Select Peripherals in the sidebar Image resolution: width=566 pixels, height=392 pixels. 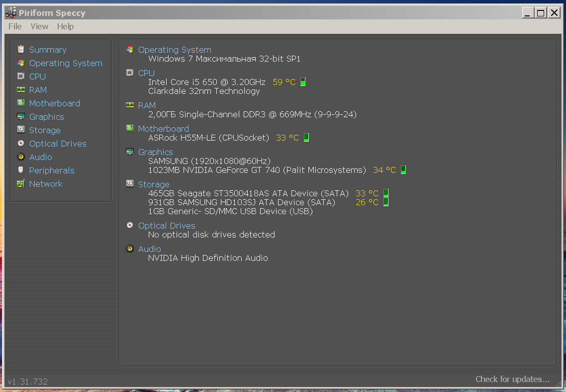point(52,170)
